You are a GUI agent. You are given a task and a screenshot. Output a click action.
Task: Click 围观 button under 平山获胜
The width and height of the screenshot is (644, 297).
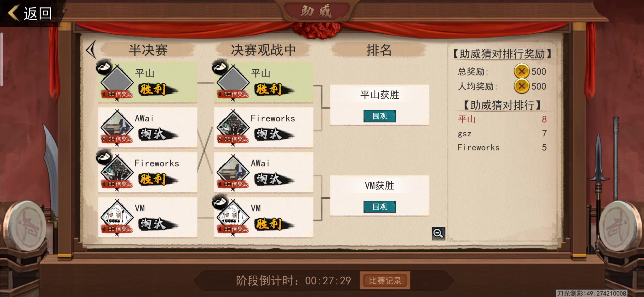point(380,116)
